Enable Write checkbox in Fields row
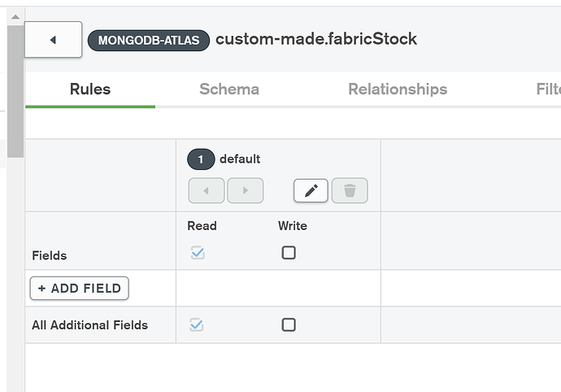The image size is (561, 392). 289,253
